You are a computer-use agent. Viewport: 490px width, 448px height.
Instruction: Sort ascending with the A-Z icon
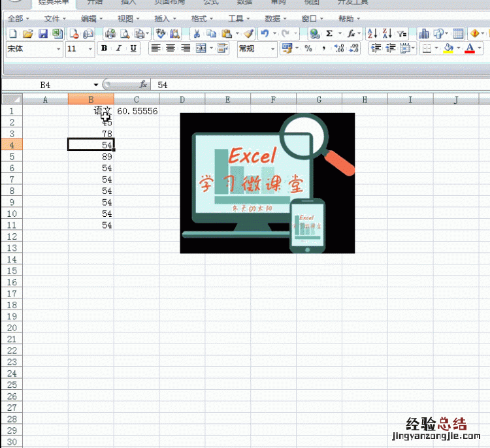pos(372,33)
